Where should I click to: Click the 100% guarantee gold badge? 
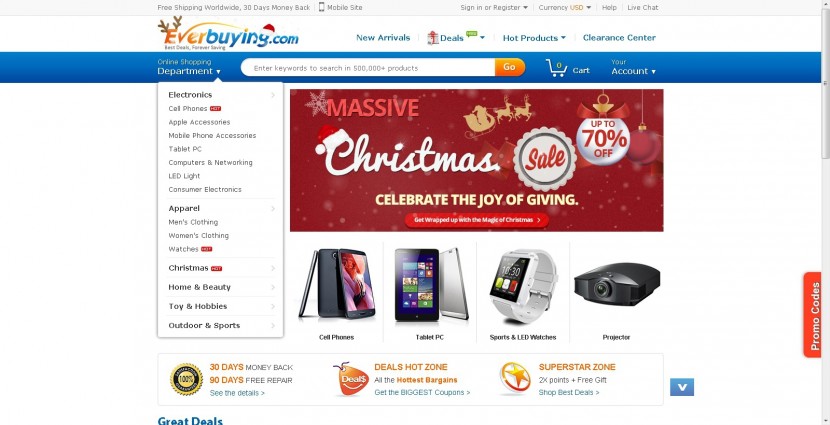pos(186,379)
